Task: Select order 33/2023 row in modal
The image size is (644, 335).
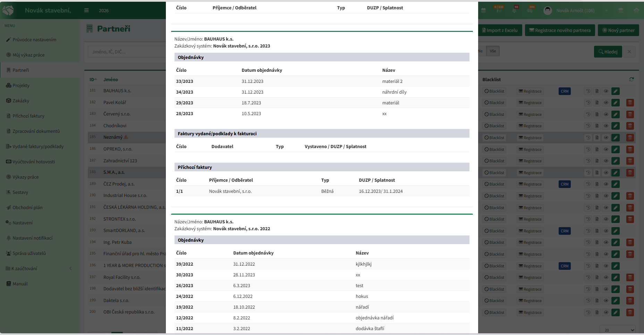Action: click(x=322, y=81)
